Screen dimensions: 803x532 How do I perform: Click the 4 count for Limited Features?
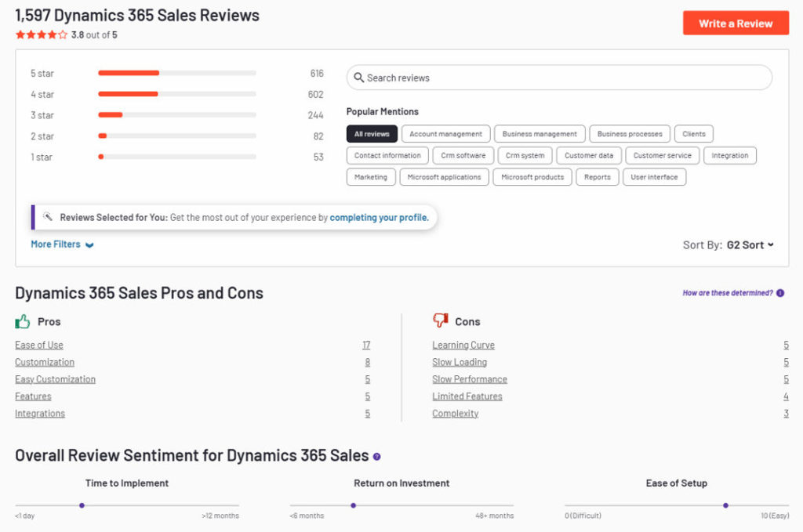(x=786, y=396)
